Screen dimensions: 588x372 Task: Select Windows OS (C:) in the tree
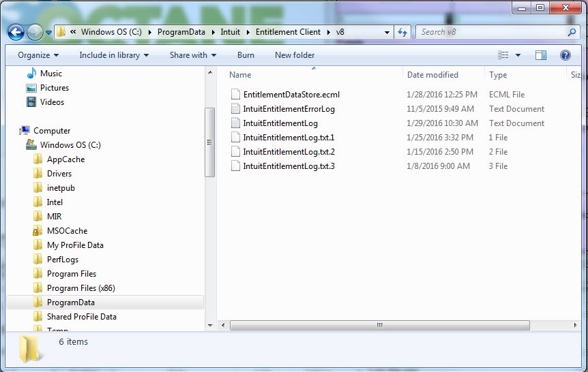pyautogui.click(x=70, y=145)
